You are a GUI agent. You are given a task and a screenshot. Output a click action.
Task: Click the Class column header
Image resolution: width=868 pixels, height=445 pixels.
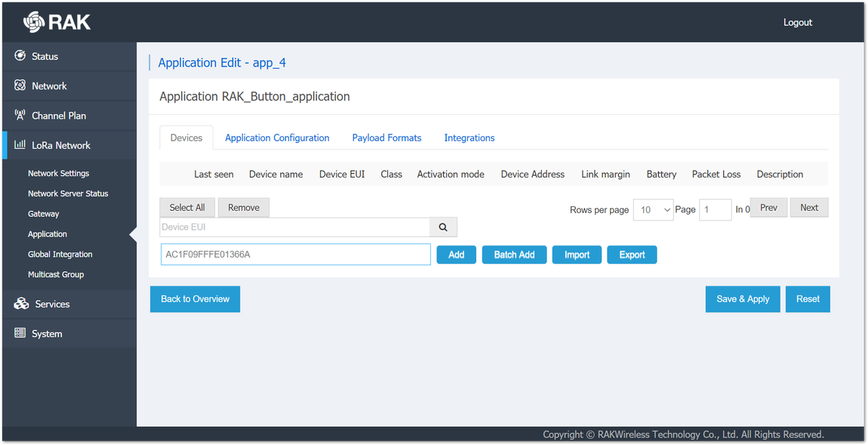coord(391,174)
